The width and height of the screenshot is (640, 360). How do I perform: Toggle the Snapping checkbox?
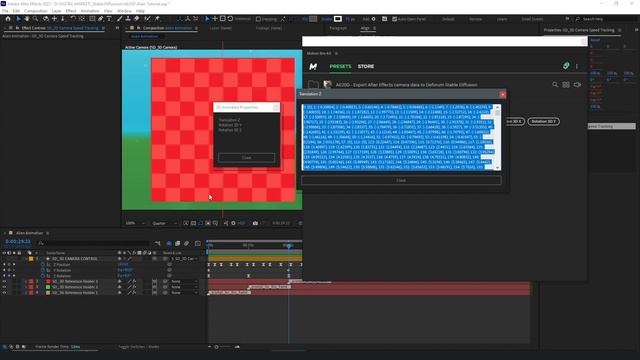(x=258, y=19)
